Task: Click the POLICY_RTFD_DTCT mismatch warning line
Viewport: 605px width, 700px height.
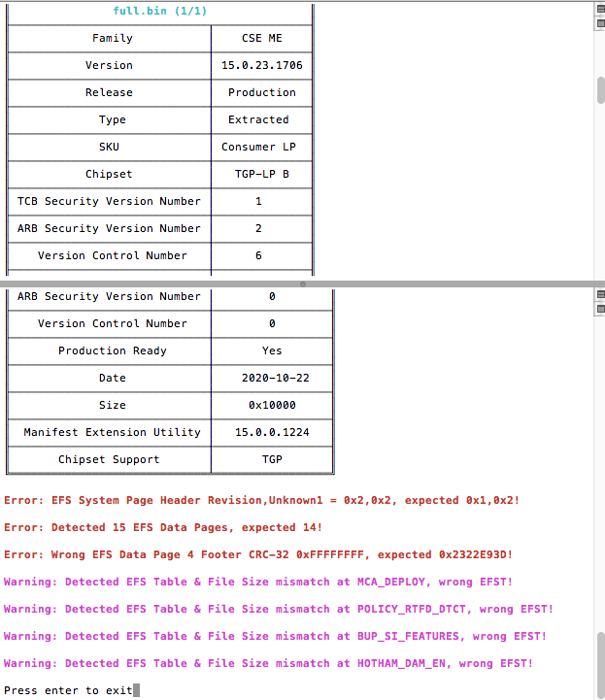Action: 279,610
